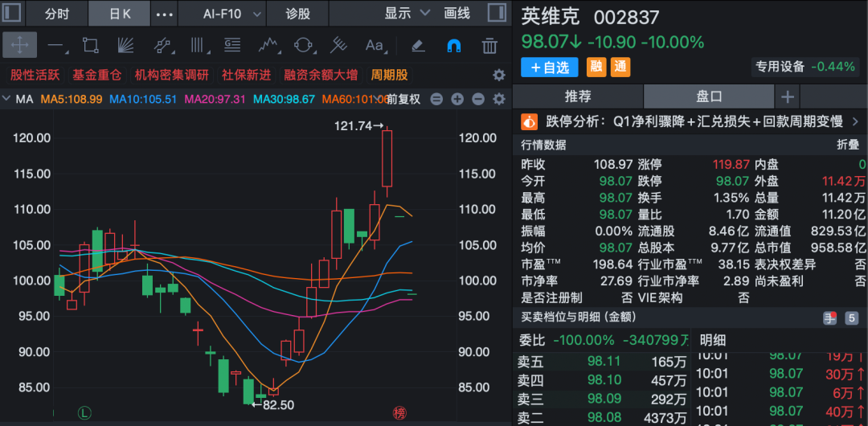Delete all drawings with trash icon

pyautogui.click(x=490, y=45)
